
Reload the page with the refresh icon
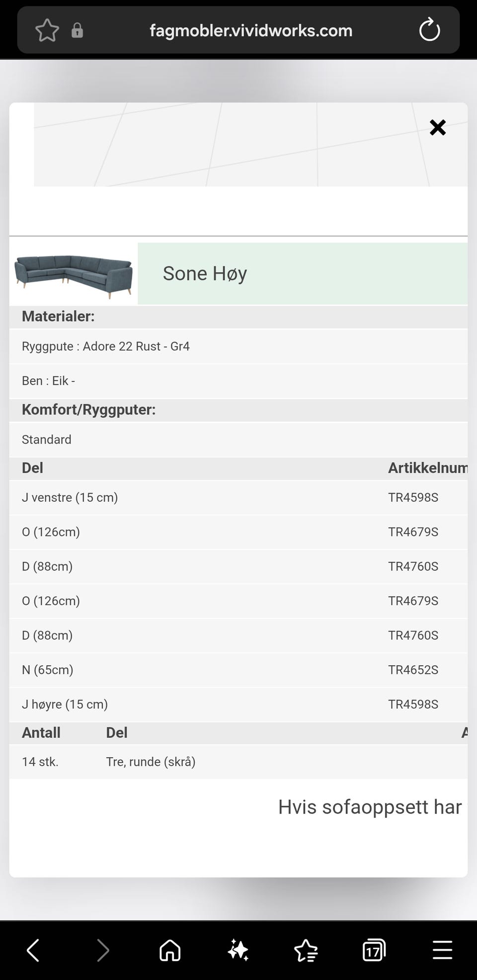[429, 30]
